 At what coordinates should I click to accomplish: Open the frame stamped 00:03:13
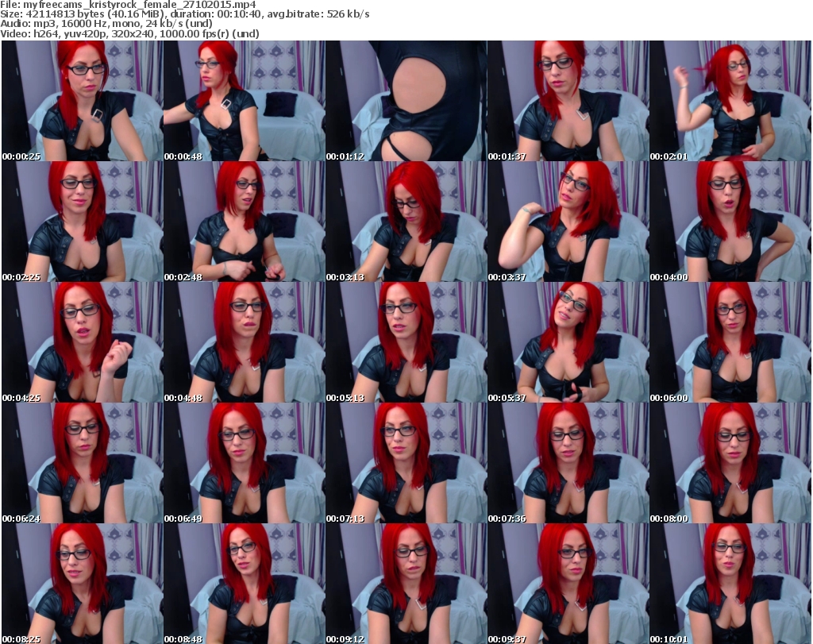pyautogui.click(x=406, y=222)
